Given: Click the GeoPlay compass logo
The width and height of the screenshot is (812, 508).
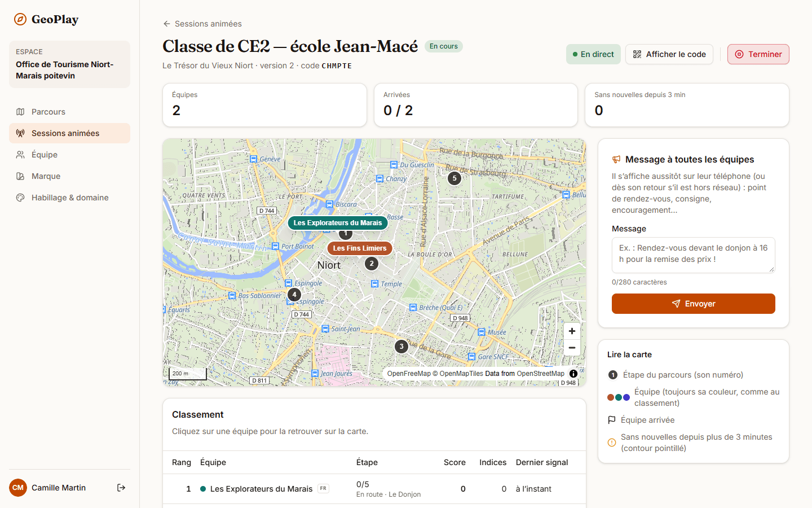Looking at the screenshot, I should 20,19.
